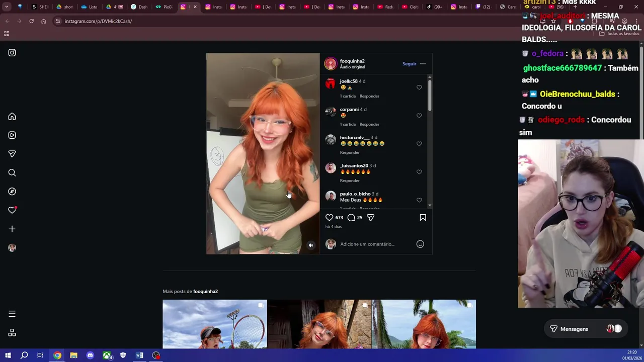Like joelkc58's comment
The width and height of the screenshot is (644, 362).
click(x=419, y=87)
